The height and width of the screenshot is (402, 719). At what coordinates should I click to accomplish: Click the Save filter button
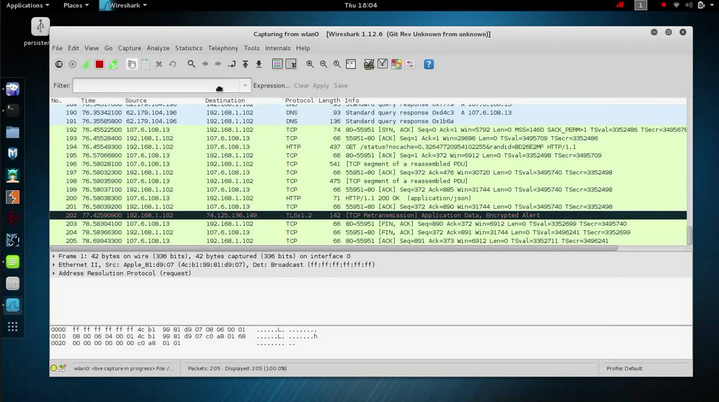[341, 86]
